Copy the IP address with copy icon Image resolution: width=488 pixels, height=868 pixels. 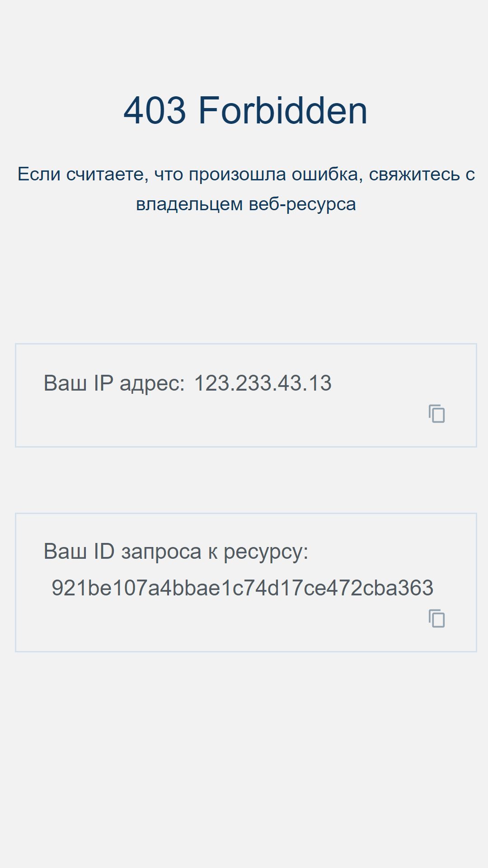coord(437,414)
